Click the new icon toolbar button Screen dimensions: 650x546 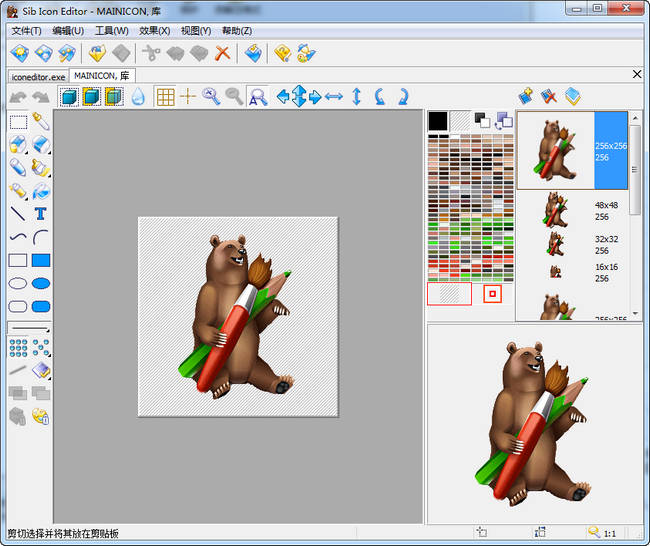[x=20, y=53]
